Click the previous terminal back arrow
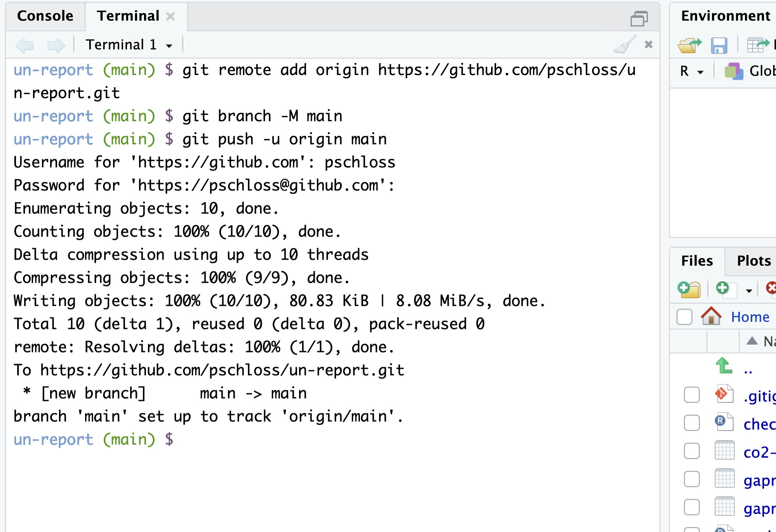 (25, 45)
